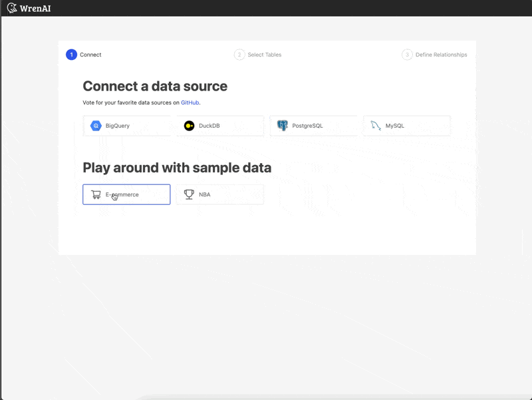This screenshot has width=532, height=400.
Task: Click the shopping cart icon on E-commerce card
Action: 95,194
